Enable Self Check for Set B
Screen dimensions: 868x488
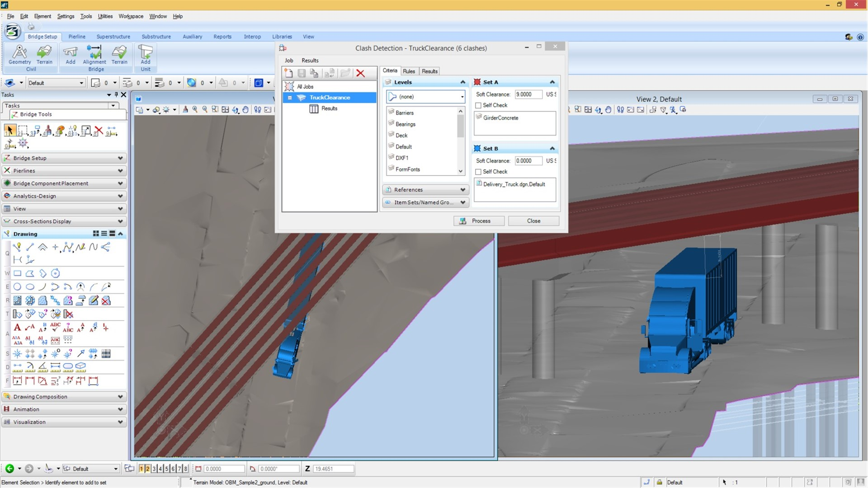478,172
